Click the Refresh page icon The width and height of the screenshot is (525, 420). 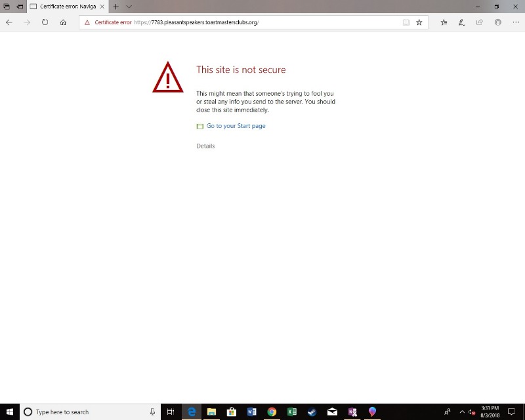click(x=45, y=22)
